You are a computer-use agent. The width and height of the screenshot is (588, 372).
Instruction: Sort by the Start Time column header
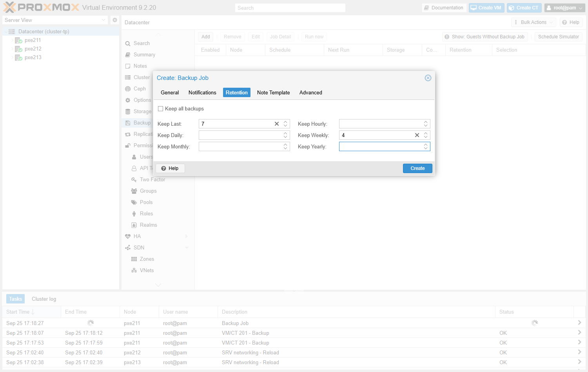pos(31,312)
